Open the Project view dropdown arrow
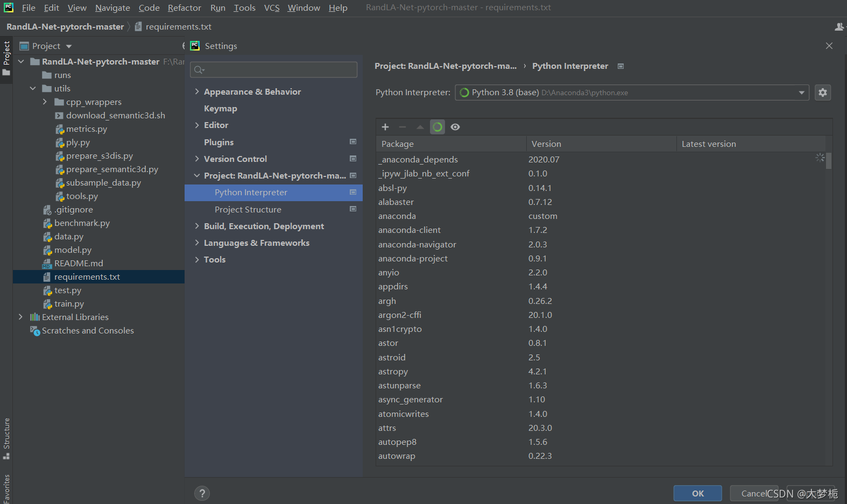The width and height of the screenshot is (847, 504). (69, 46)
